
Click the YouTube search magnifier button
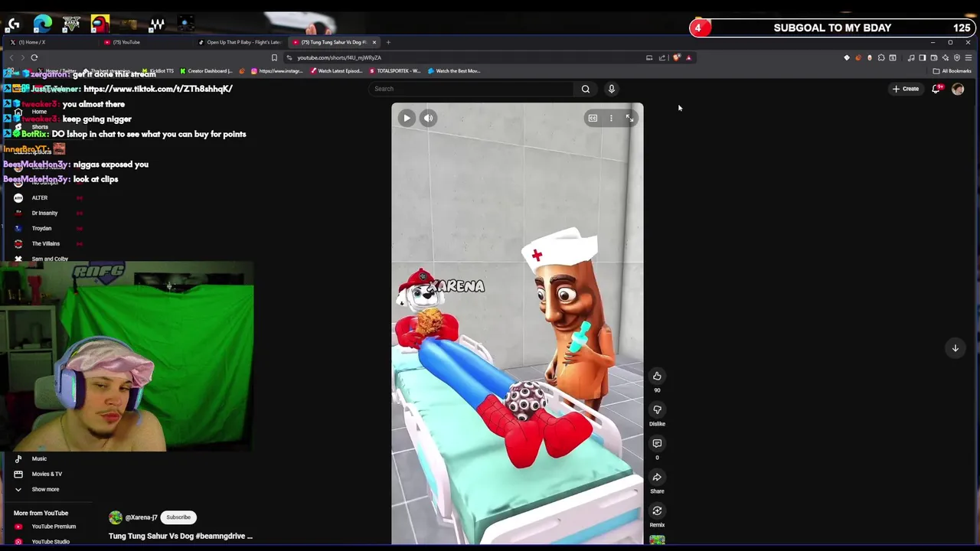[x=586, y=89]
